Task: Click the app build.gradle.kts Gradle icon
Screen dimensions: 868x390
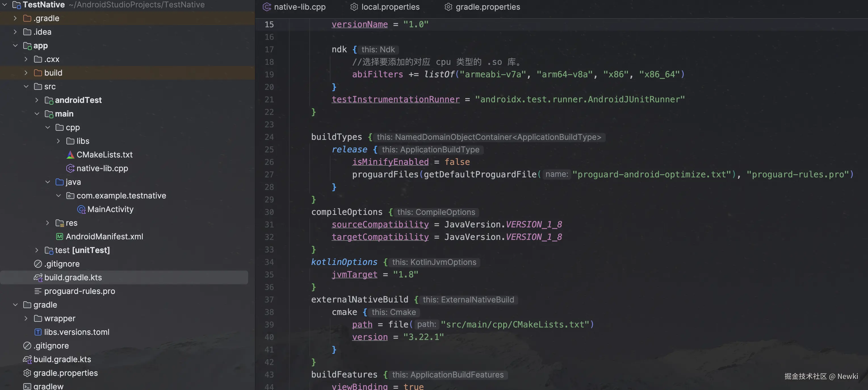Action: pos(38,277)
